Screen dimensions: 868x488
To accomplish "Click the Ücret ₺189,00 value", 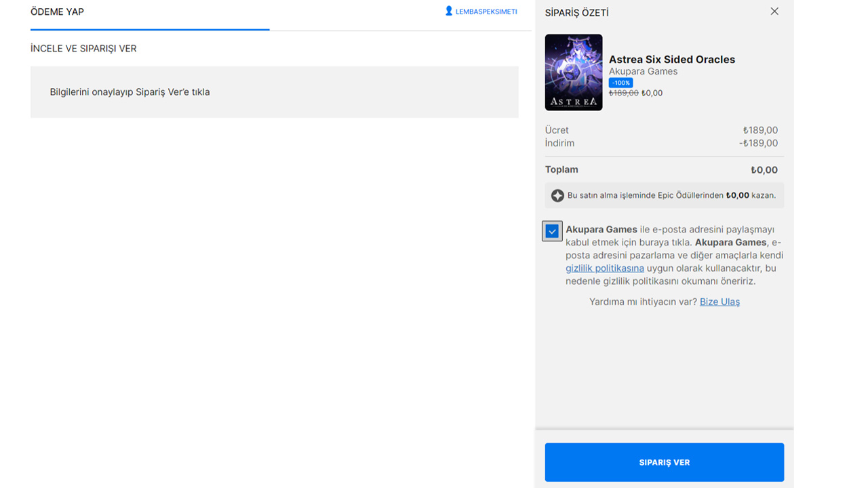I will (x=760, y=130).
